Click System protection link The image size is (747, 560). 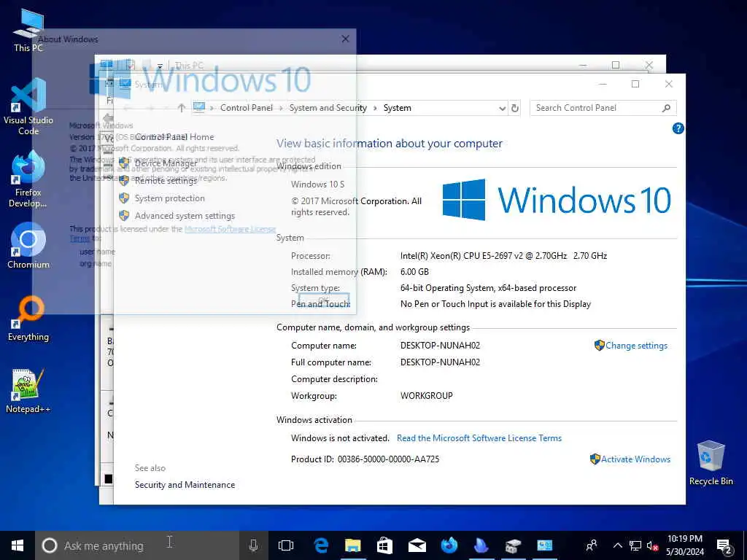click(169, 198)
